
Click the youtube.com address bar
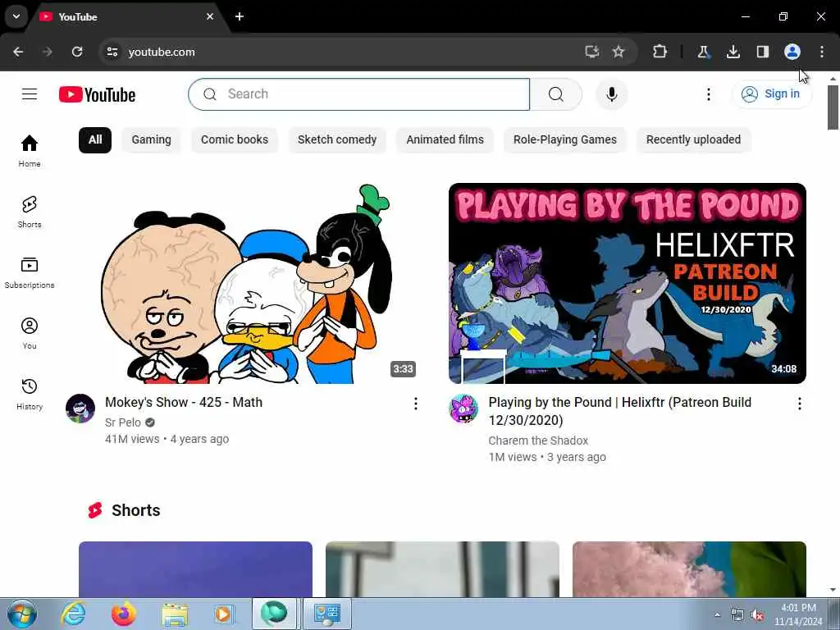343,52
